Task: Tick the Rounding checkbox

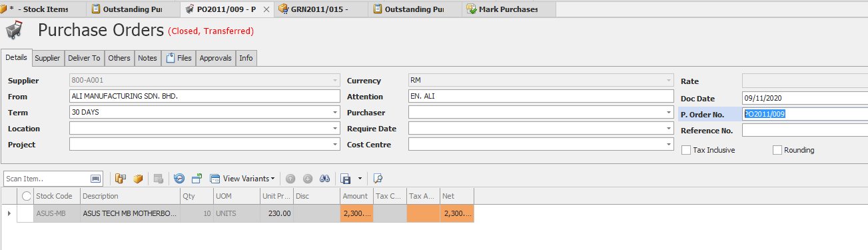Action: 777,150
